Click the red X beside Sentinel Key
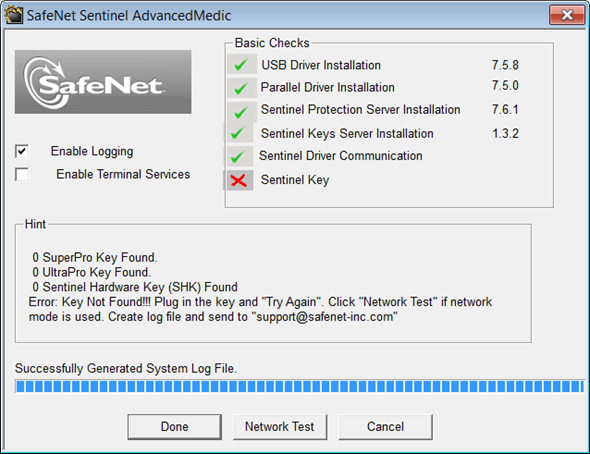Image resolution: width=590 pixels, height=454 pixels. [x=239, y=180]
